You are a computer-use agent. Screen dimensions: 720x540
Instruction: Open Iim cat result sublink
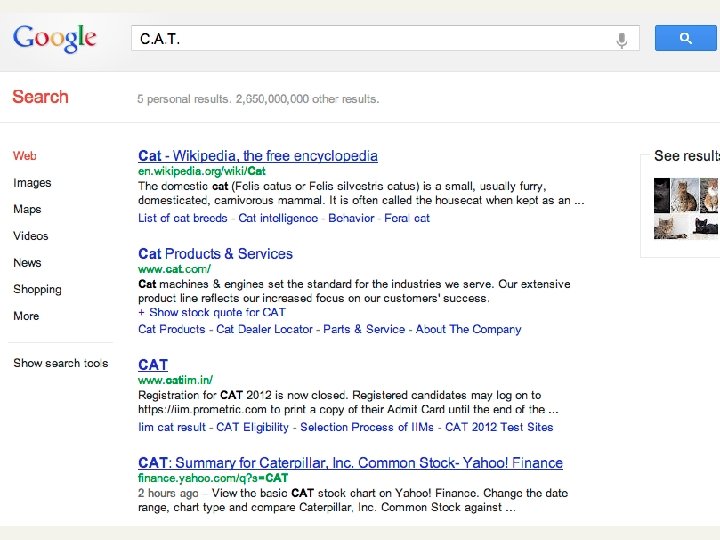point(172,427)
